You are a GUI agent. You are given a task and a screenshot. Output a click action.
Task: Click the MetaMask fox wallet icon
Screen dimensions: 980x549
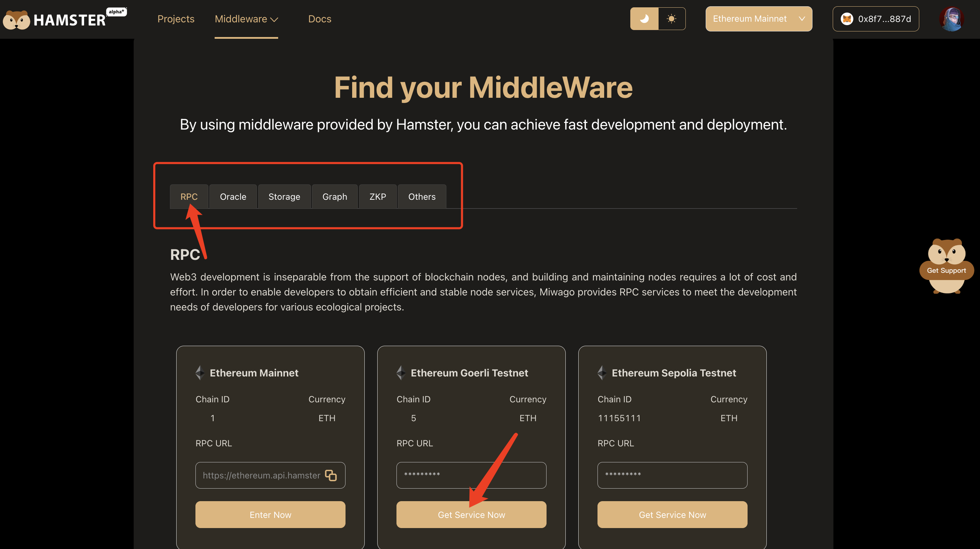click(847, 19)
